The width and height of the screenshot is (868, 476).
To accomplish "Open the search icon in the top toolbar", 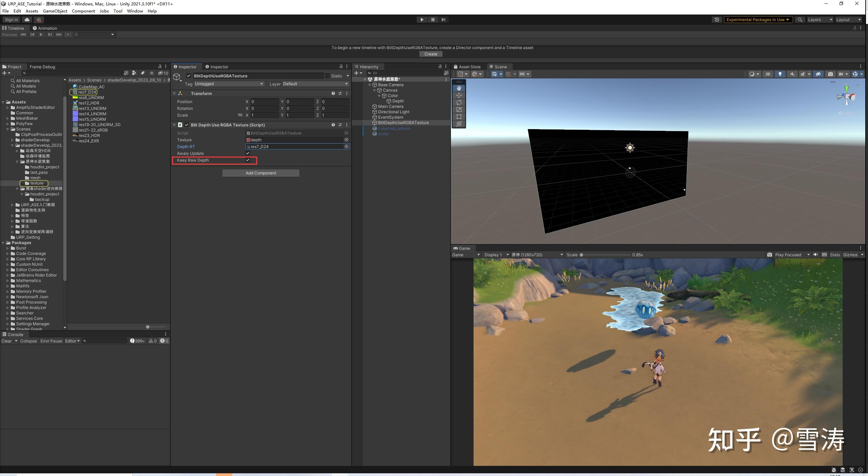I will pyautogui.click(x=800, y=20).
